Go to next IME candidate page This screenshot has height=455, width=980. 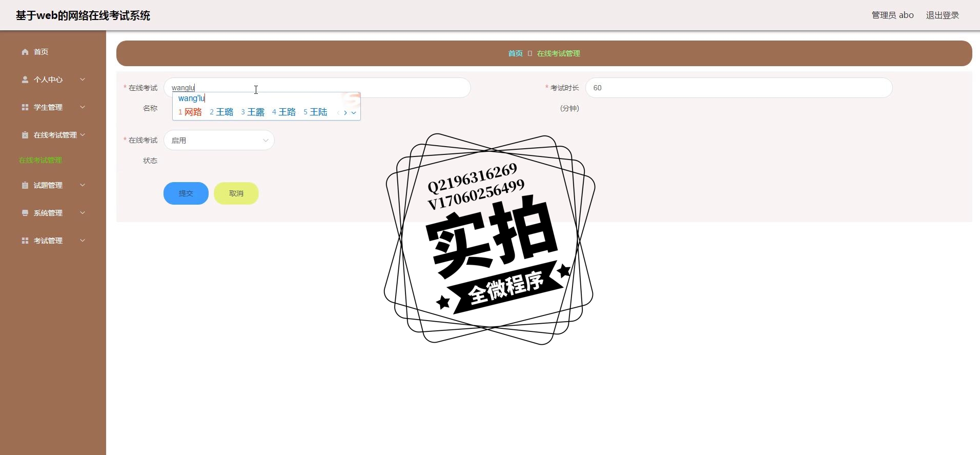click(345, 113)
